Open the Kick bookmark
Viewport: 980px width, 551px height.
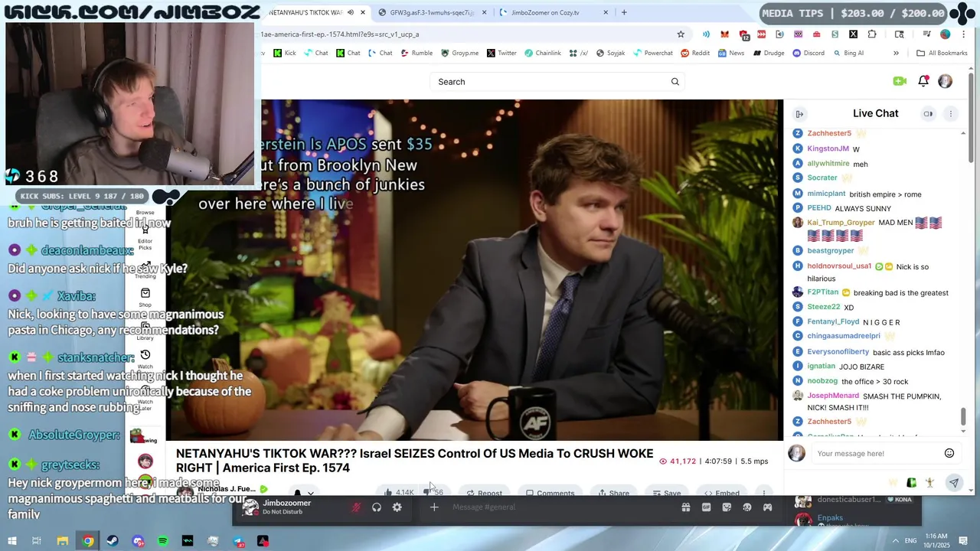coord(285,54)
